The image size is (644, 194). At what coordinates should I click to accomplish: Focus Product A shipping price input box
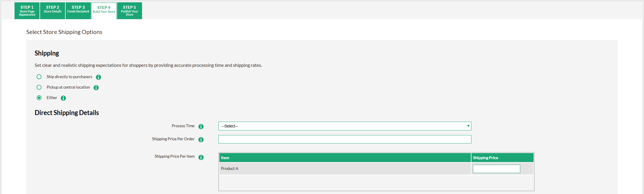click(x=496, y=169)
